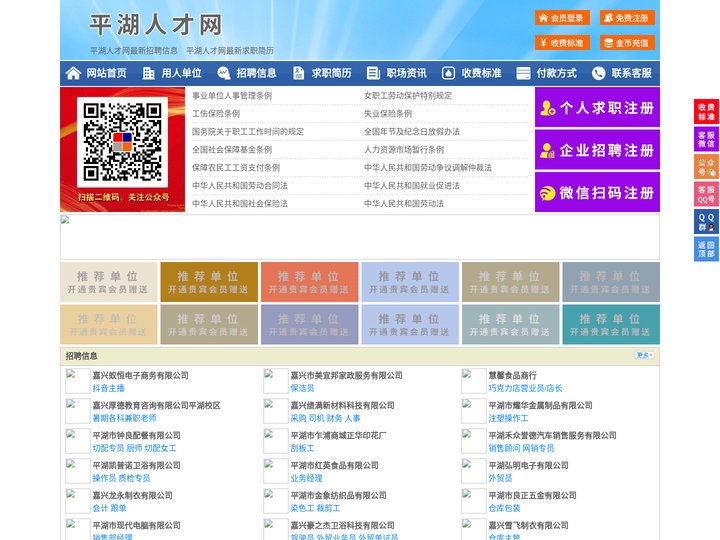
Task: Open the 联系客服 menu item
Action: coord(631,73)
